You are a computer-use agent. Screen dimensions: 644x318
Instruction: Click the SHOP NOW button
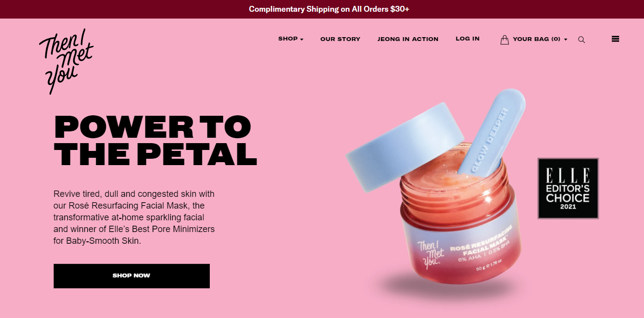pos(132,276)
